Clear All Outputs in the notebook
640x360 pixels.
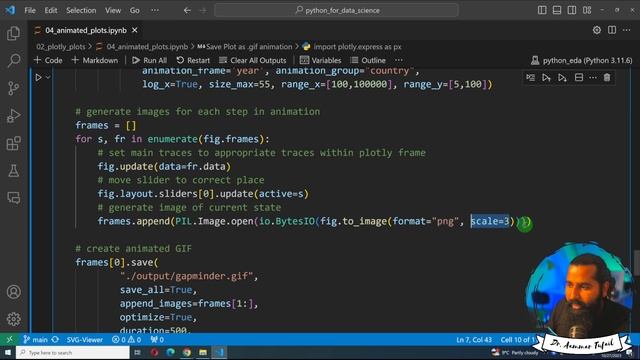(x=253, y=60)
